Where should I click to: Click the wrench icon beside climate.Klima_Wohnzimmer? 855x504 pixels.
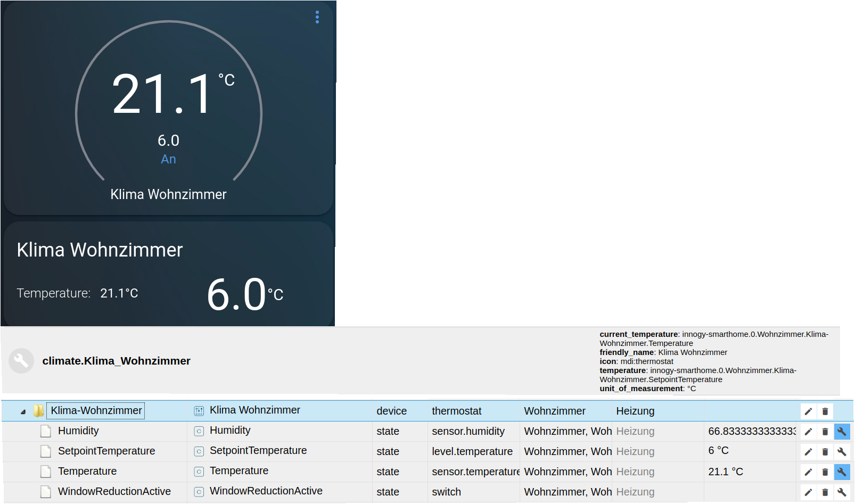tap(21, 361)
